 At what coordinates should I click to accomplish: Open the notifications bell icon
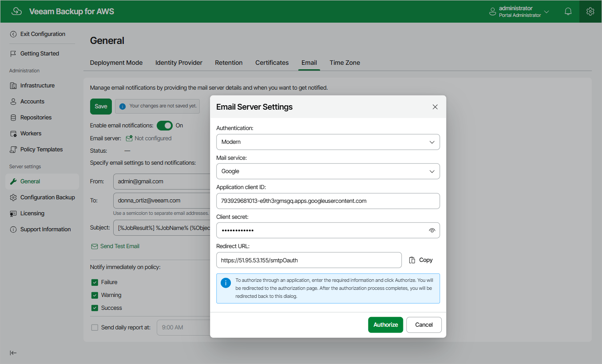(x=568, y=12)
